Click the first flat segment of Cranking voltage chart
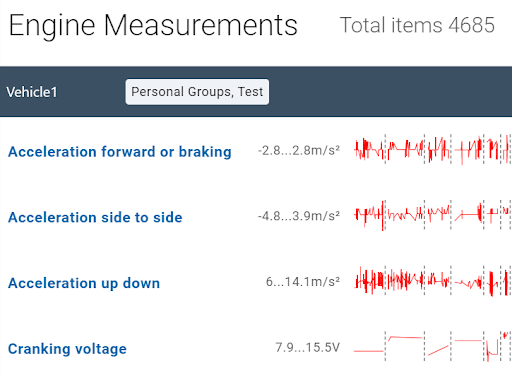The height and width of the screenshot is (380, 512). click(x=369, y=351)
